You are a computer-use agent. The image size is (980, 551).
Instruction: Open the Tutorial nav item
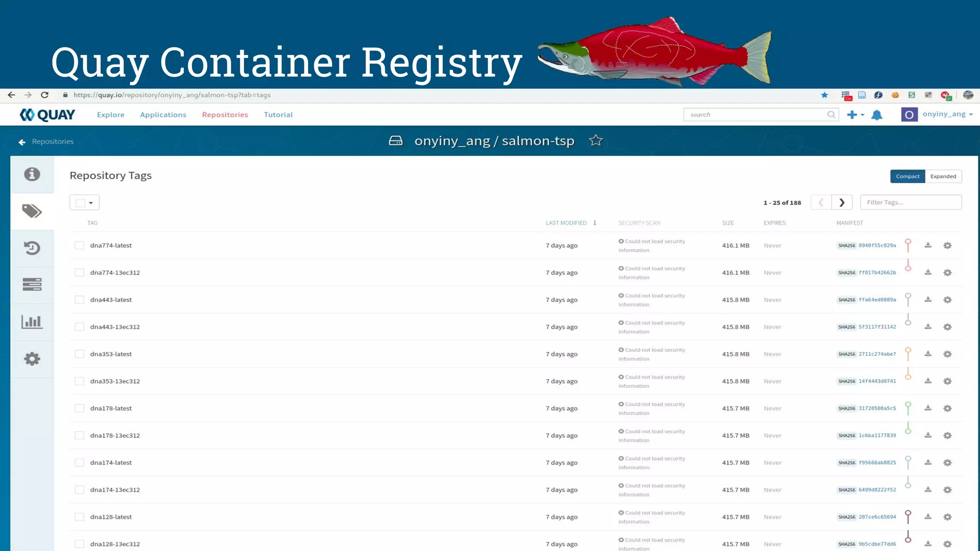(278, 115)
